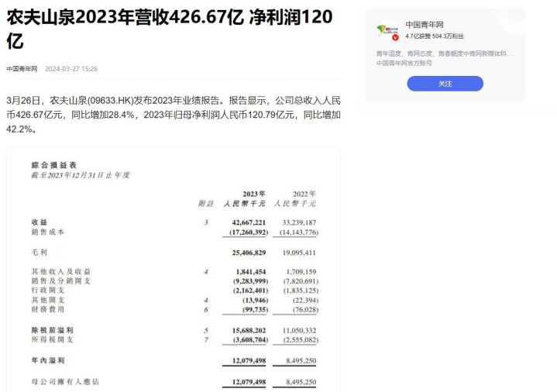Click the 关注 follow button

point(445,84)
